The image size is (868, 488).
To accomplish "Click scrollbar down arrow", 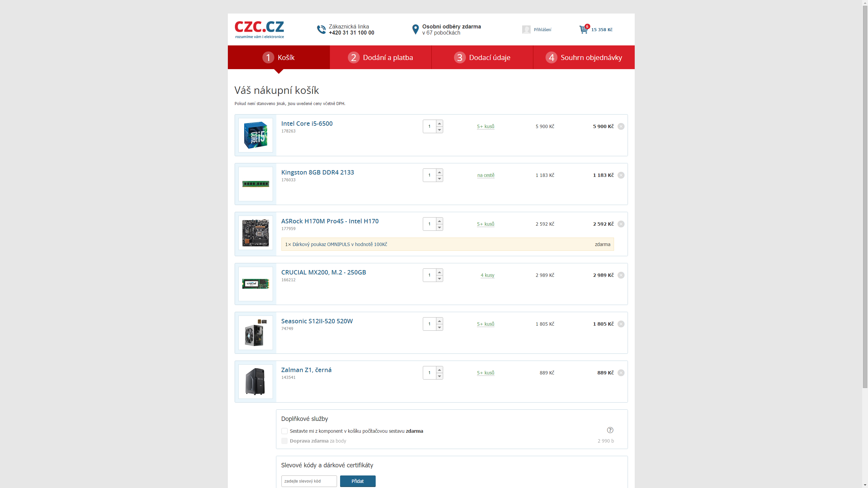I will [865, 485].
